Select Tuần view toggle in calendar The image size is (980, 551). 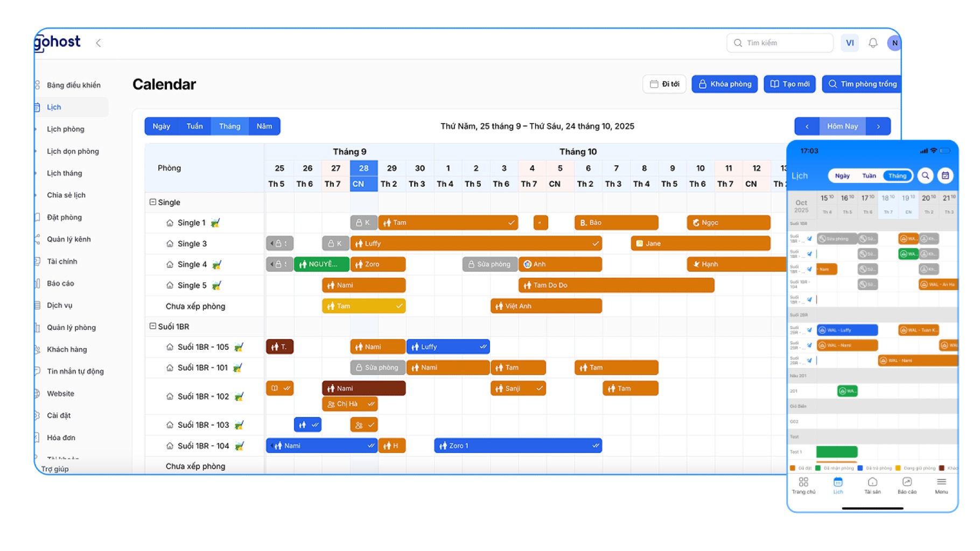(x=194, y=126)
